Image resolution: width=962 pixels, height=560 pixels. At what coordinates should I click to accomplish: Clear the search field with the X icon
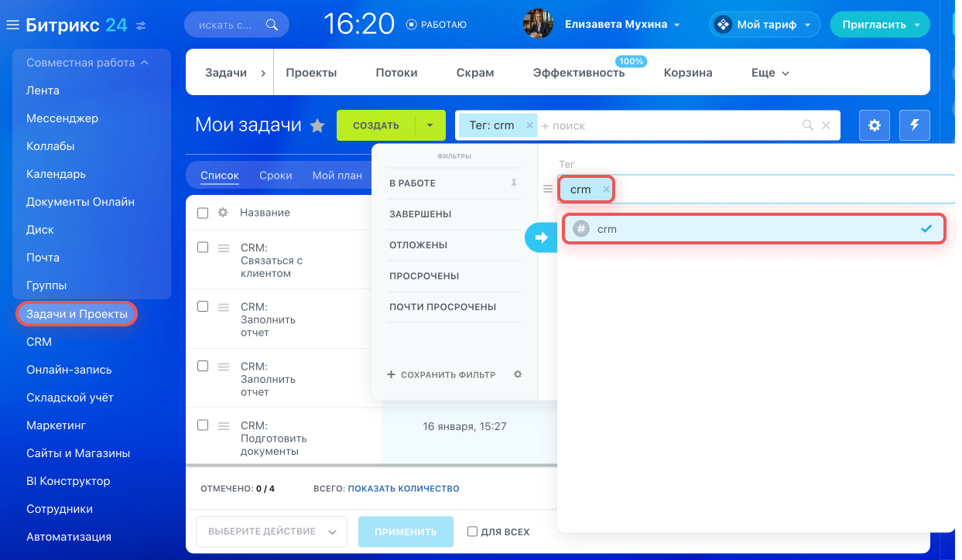[826, 125]
